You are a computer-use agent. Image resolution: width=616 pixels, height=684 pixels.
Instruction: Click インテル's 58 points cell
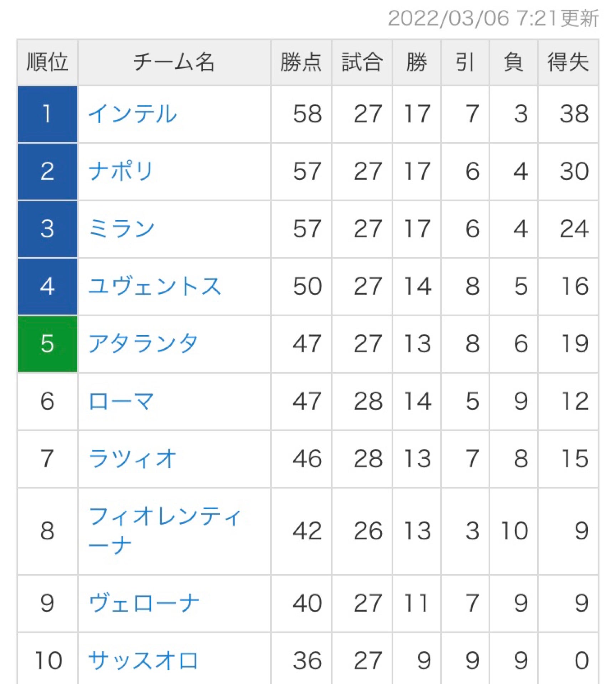click(307, 114)
